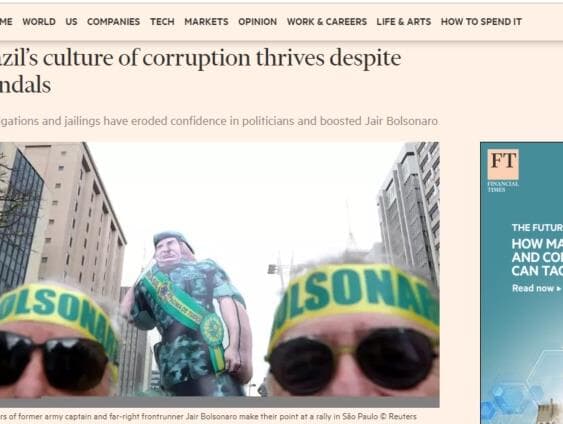
Task: Open the US section
Action: pos(71,22)
